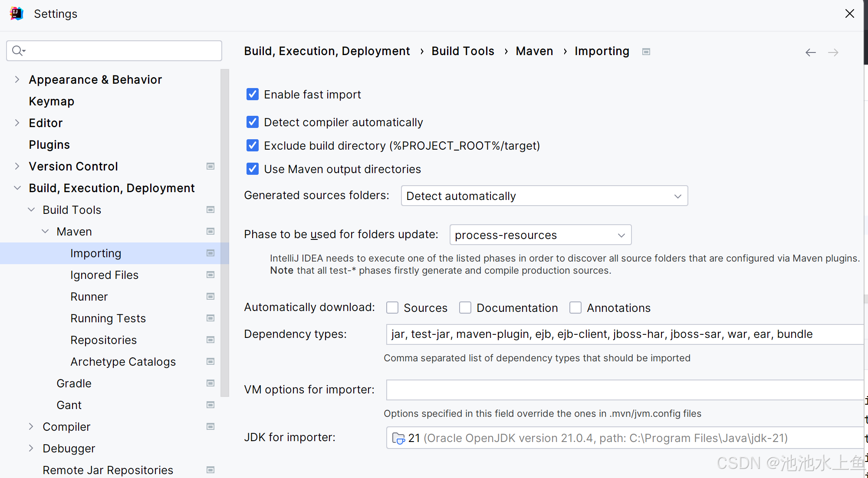The height and width of the screenshot is (478, 868).
Task: Select Ignored Files in settings tree
Action: [x=104, y=275]
